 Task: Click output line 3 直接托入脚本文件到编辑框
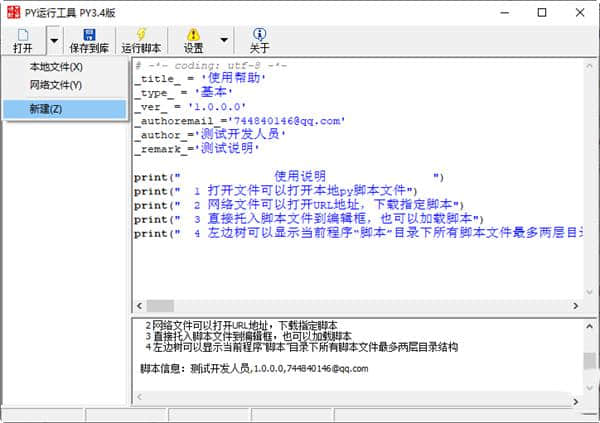[248, 336]
